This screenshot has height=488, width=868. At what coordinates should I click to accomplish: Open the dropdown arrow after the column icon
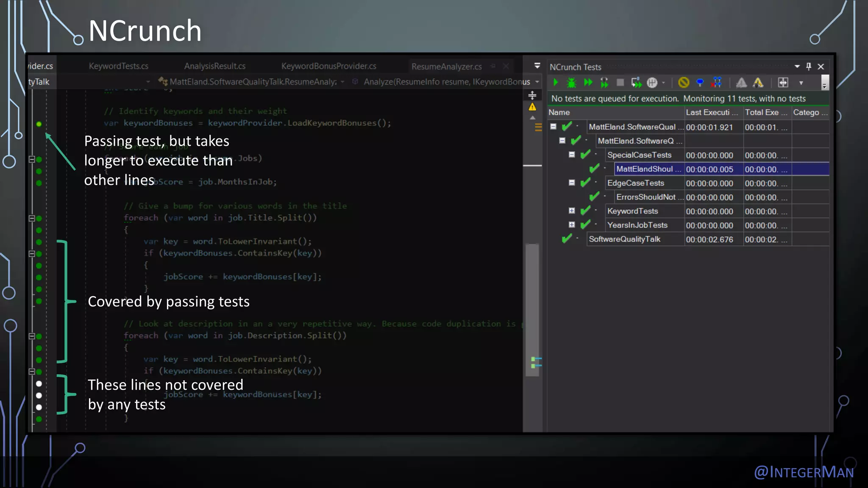pyautogui.click(x=801, y=83)
